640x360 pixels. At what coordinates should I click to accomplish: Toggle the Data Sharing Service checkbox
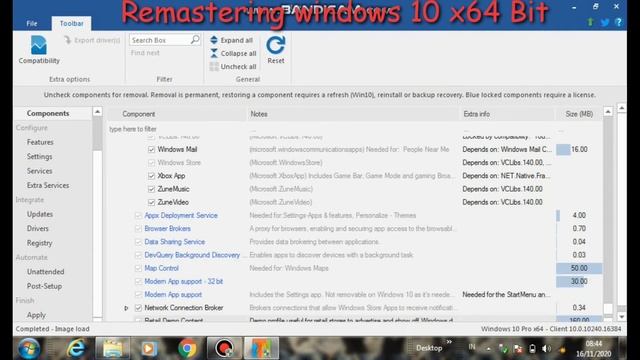(138, 242)
